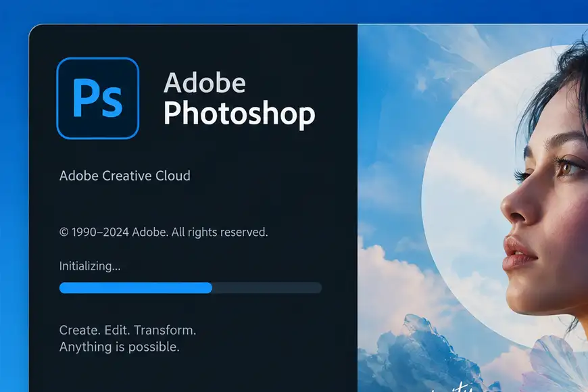588x392 pixels.
Task: Click the "© 1990–2024 Adobe. All rights reserved." line
Action: 164,232
